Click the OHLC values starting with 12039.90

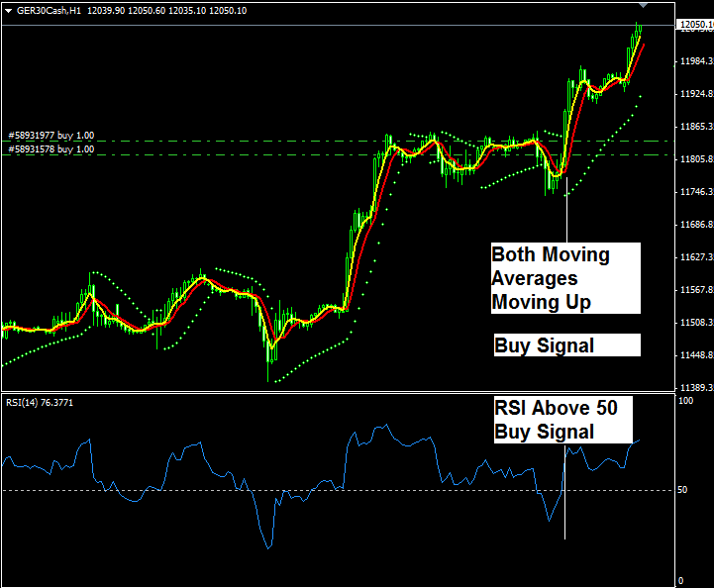166,11
